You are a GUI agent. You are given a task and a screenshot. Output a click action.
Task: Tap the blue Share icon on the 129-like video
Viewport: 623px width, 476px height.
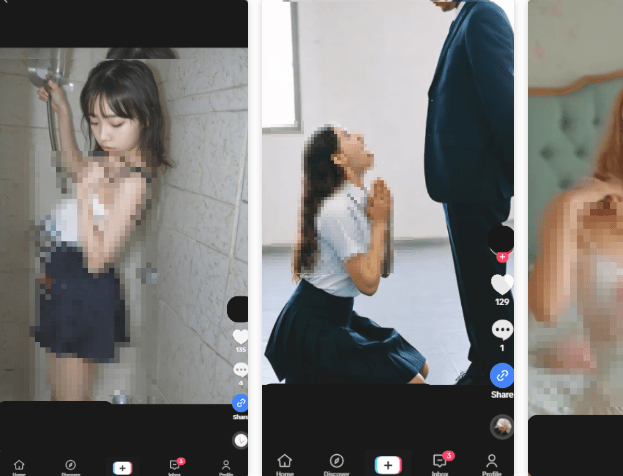coord(502,375)
